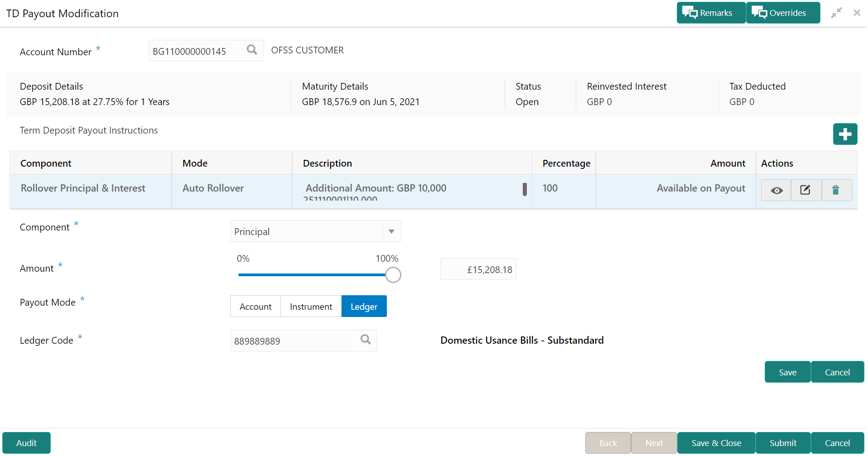Click the Additional Amount: GBP 10,000 description
868x456 pixels.
point(376,188)
